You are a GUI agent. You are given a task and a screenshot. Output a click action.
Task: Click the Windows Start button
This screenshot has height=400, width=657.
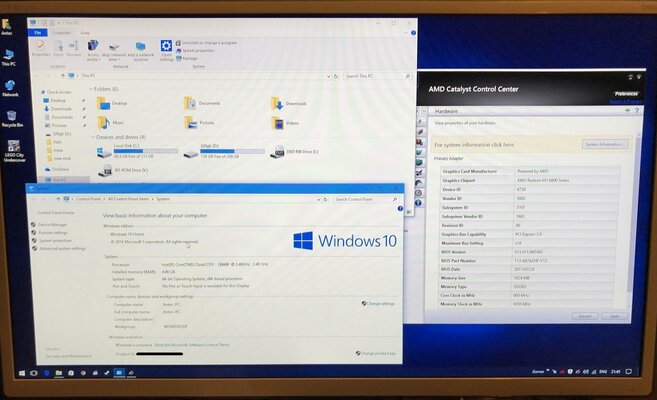23,372
